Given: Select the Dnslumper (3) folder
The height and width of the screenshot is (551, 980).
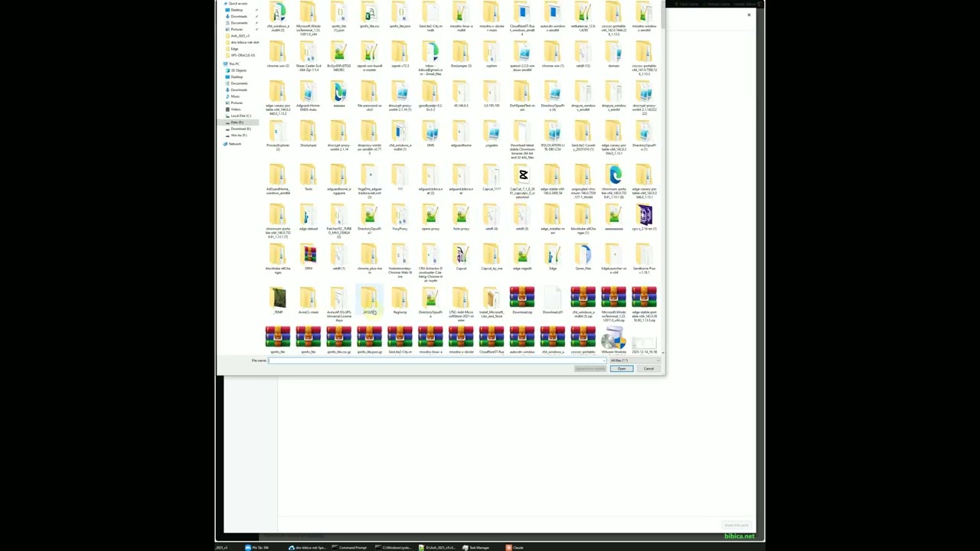Looking at the screenshot, I should pos(461,55).
